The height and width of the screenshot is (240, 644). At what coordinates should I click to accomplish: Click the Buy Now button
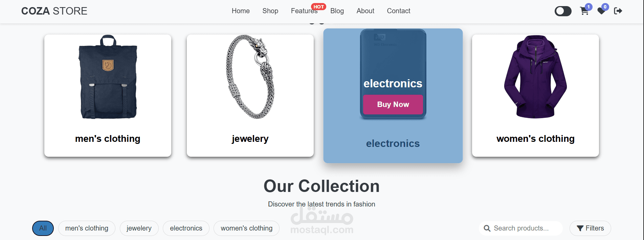tap(393, 104)
